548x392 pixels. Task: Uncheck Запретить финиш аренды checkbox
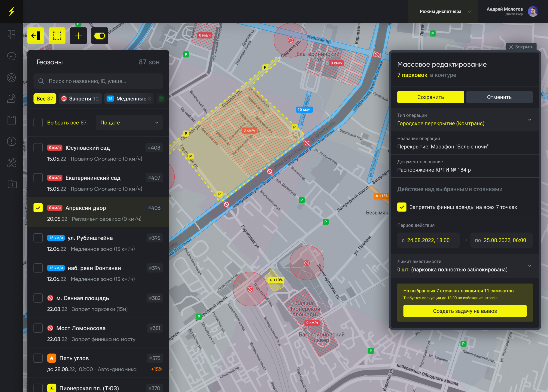coord(402,207)
